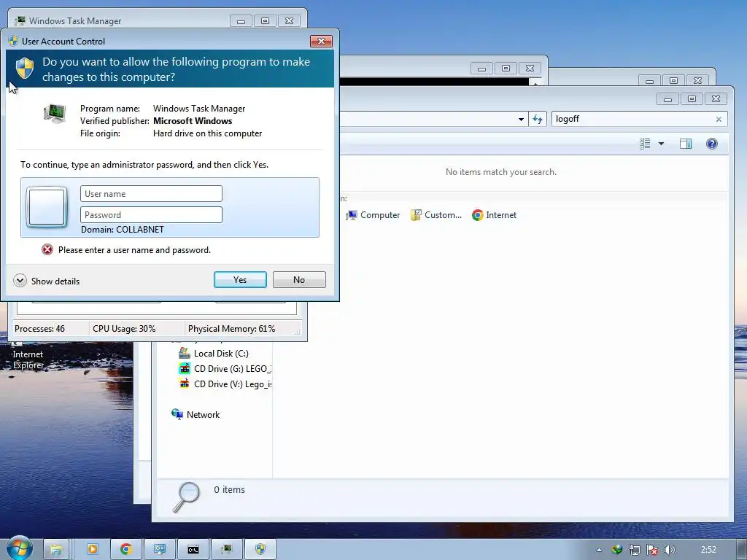Search again in Custom location
Screen dimensions: 747x560
[x=436, y=215]
